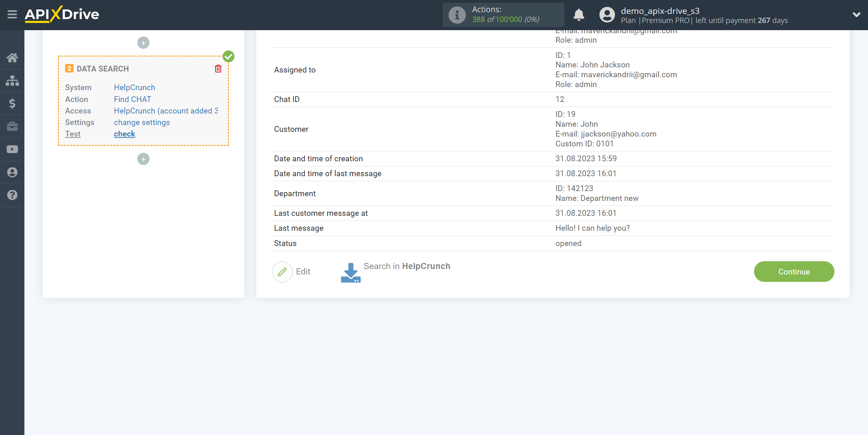Open notifications bell

pos(578,15)
